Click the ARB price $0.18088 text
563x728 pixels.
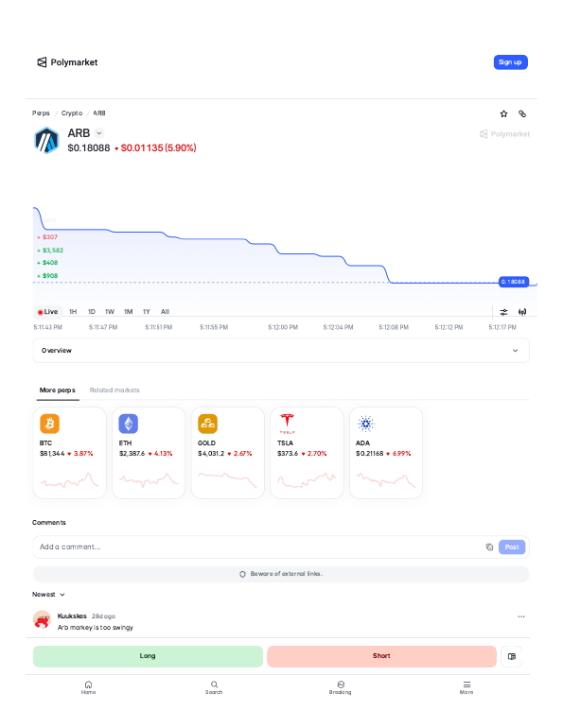89,148
